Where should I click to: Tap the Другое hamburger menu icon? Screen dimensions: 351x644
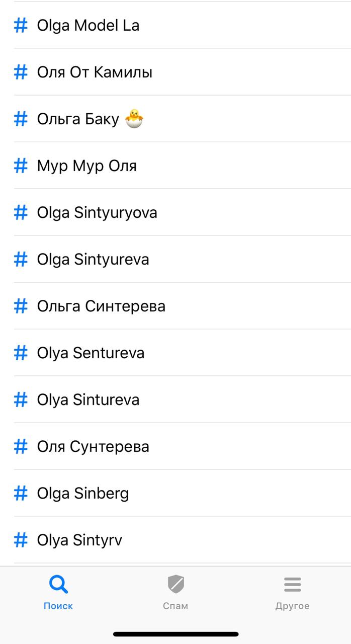coord(292,585)
